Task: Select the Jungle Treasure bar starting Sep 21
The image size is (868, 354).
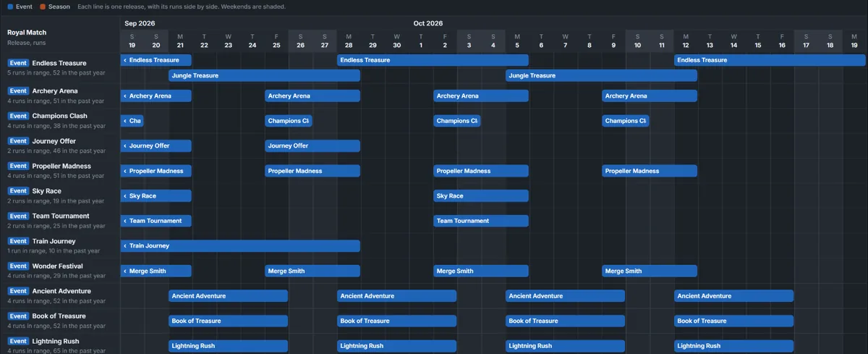Action: pyautogui.click(x=264, y=75)
